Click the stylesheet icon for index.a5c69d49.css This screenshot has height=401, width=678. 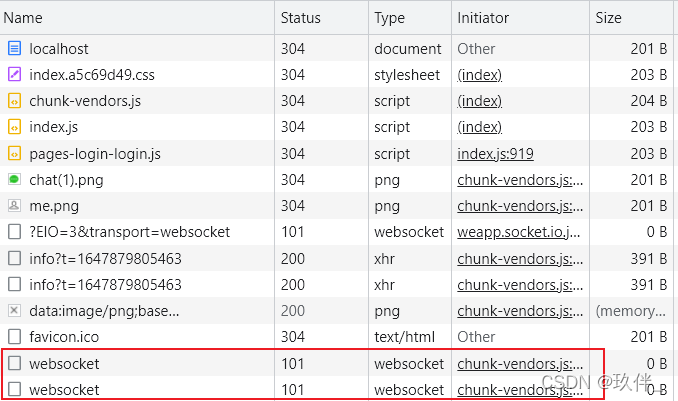point(14,74)
